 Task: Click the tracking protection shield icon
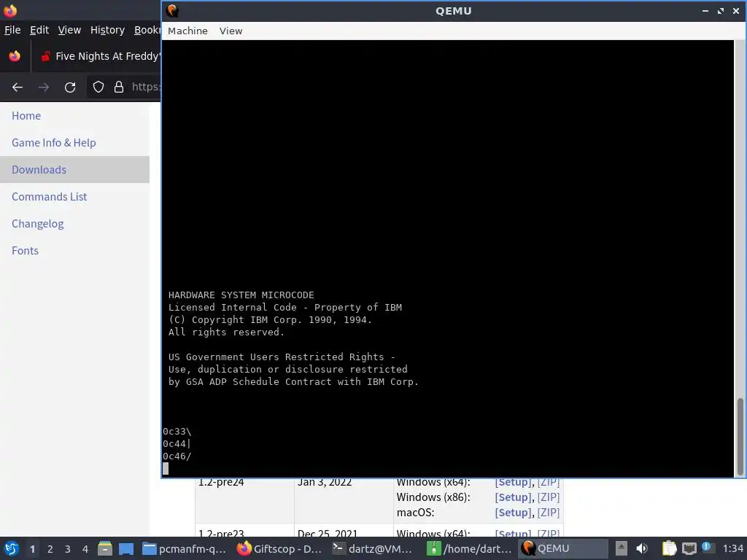pos(98,87)
